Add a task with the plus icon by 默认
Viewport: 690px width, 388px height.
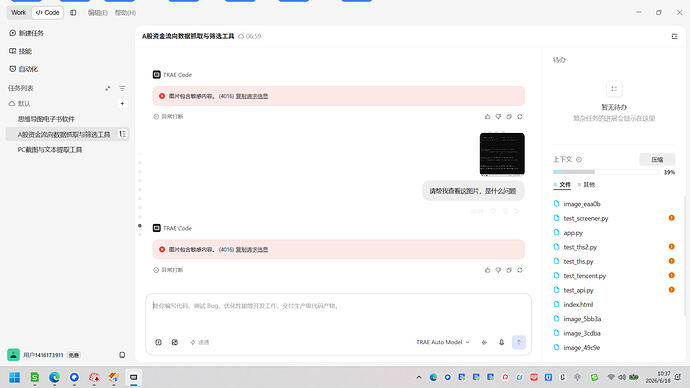click(x=122, y=104)
